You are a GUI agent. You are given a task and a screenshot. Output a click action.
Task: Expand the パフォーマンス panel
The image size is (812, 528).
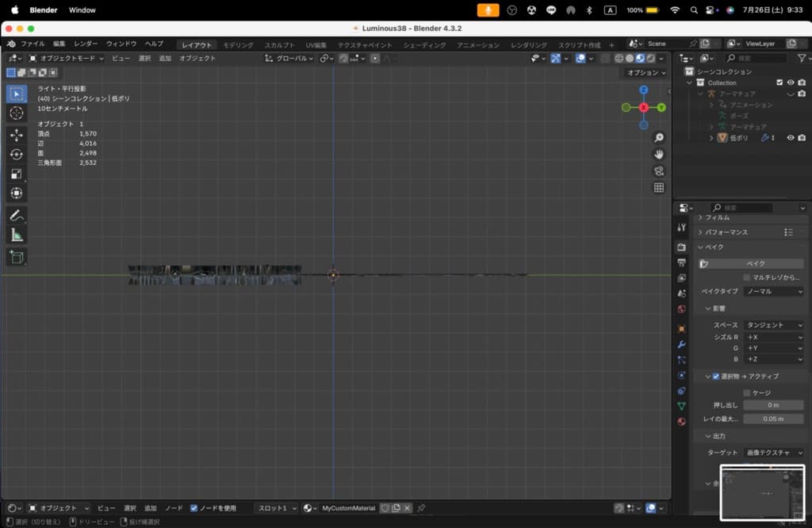(726, 232)
